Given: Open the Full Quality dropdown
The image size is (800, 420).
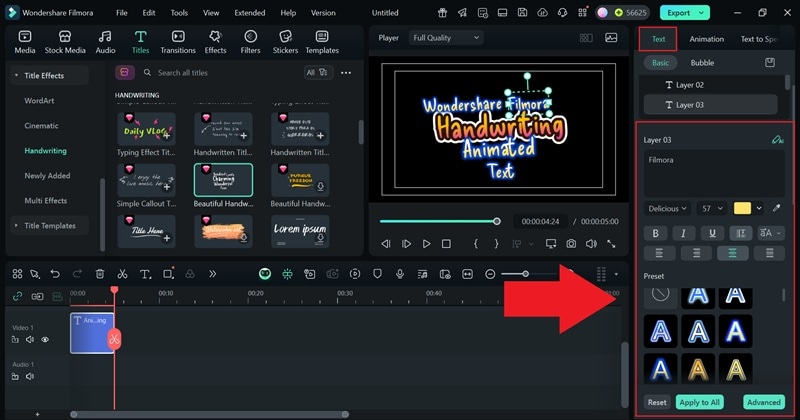Looking at the screenshot, I should 446,38.
